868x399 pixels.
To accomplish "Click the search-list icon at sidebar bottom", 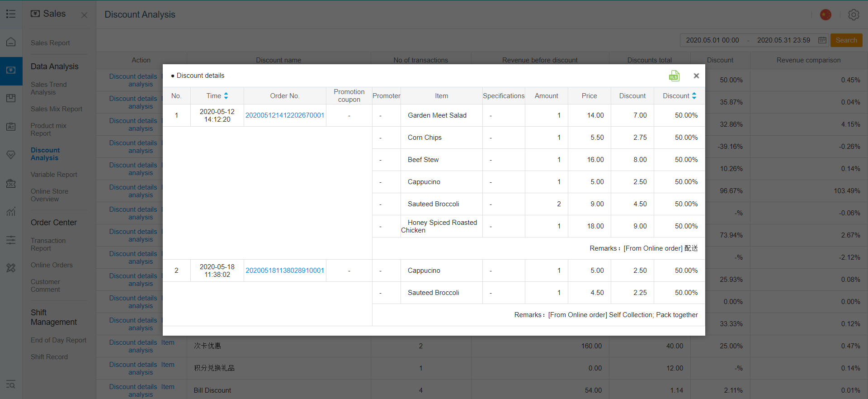I will 11,385.
